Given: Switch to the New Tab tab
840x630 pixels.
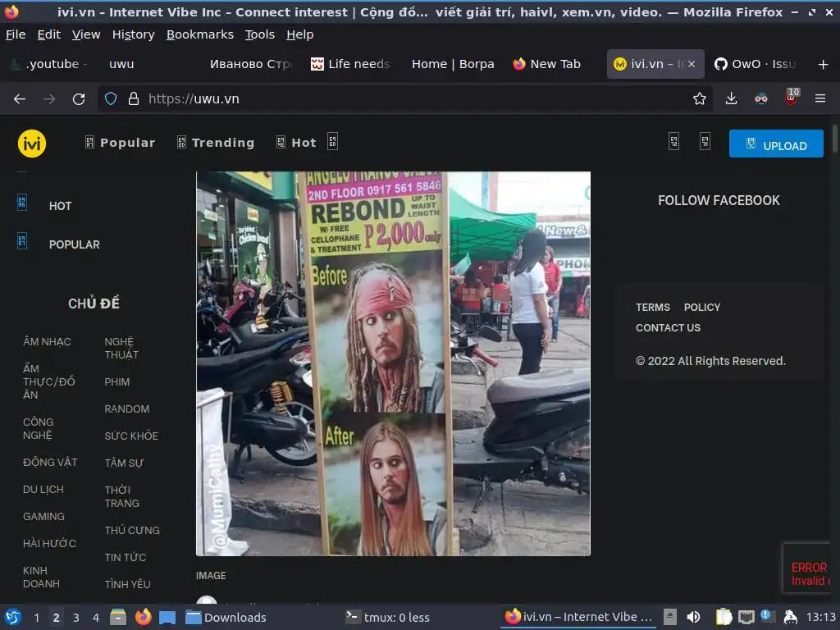Looking at the screenshot, I should [552, 64].
